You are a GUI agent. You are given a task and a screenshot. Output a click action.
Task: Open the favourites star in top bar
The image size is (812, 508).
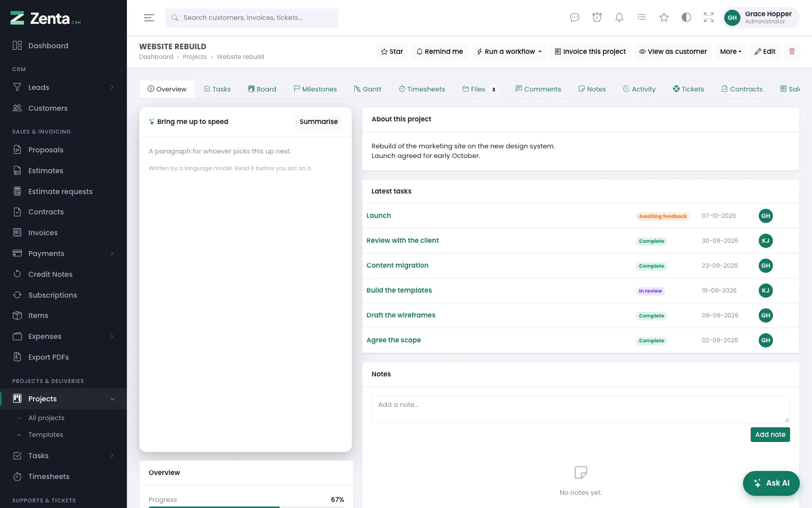(664, 18)
